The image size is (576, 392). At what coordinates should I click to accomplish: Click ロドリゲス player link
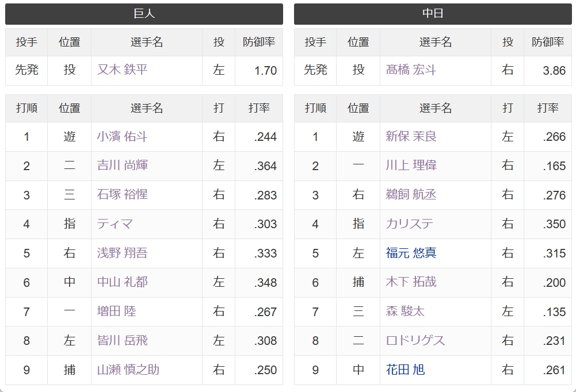[415, 340]
